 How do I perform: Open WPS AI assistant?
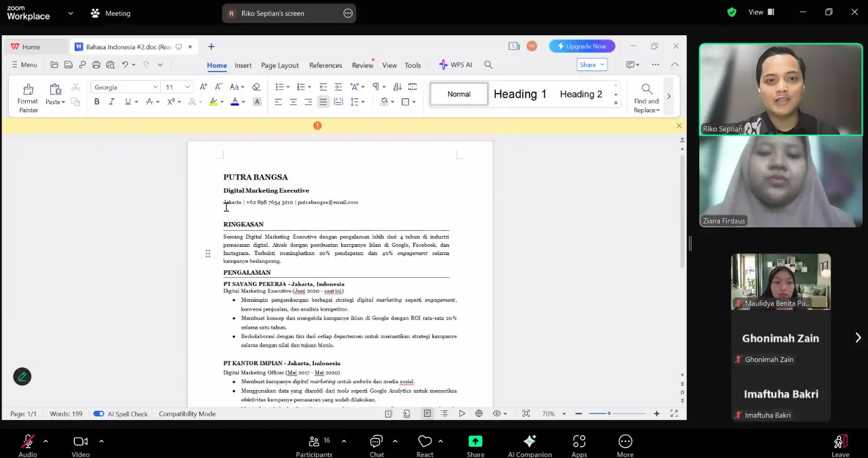point(455,65)
